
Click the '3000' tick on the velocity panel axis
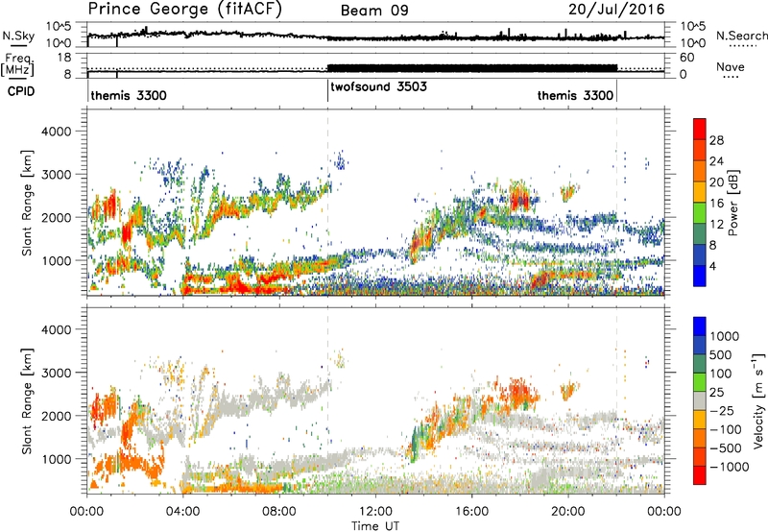pyautogui.click(x=57, y=373)
